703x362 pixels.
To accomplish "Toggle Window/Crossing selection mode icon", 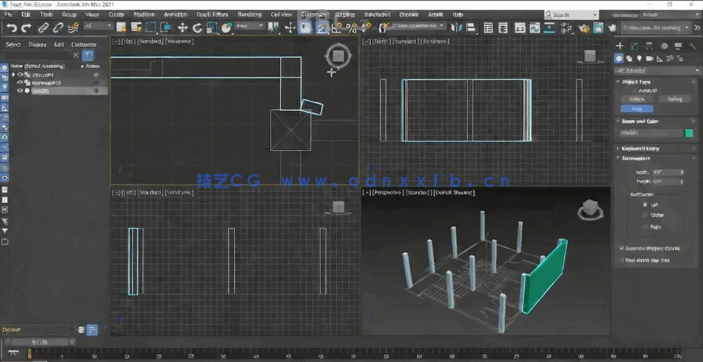I will [165, 28].
